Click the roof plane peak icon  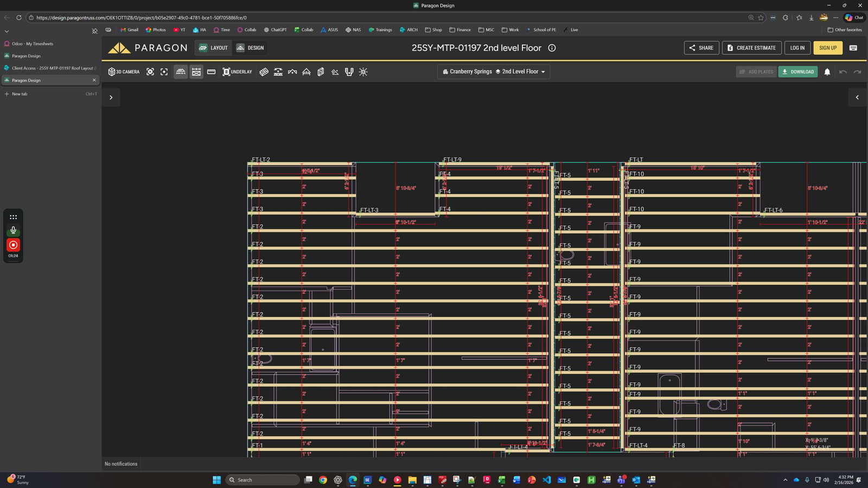292,72
